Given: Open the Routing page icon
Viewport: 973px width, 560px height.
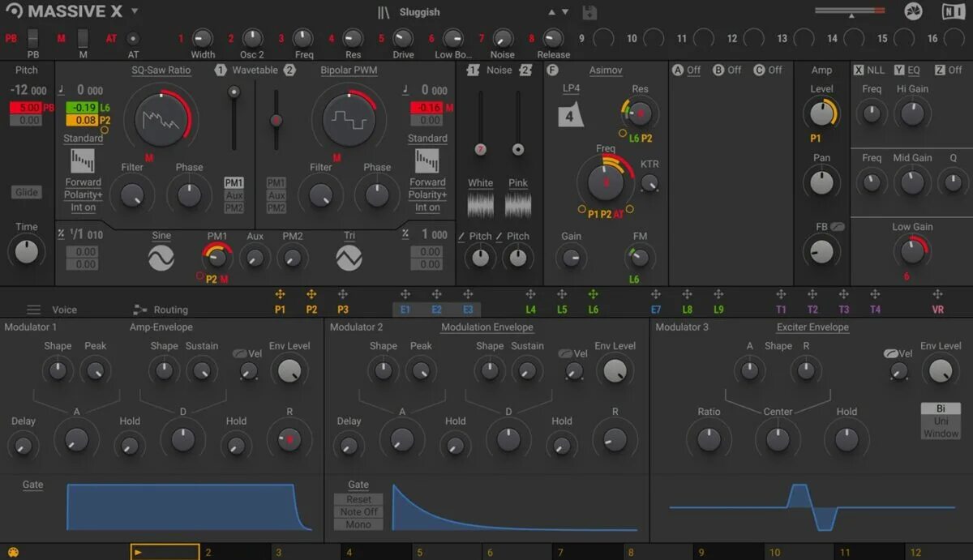Looking at the screenshot, I should pyautogui.click(x=139, y=310).
